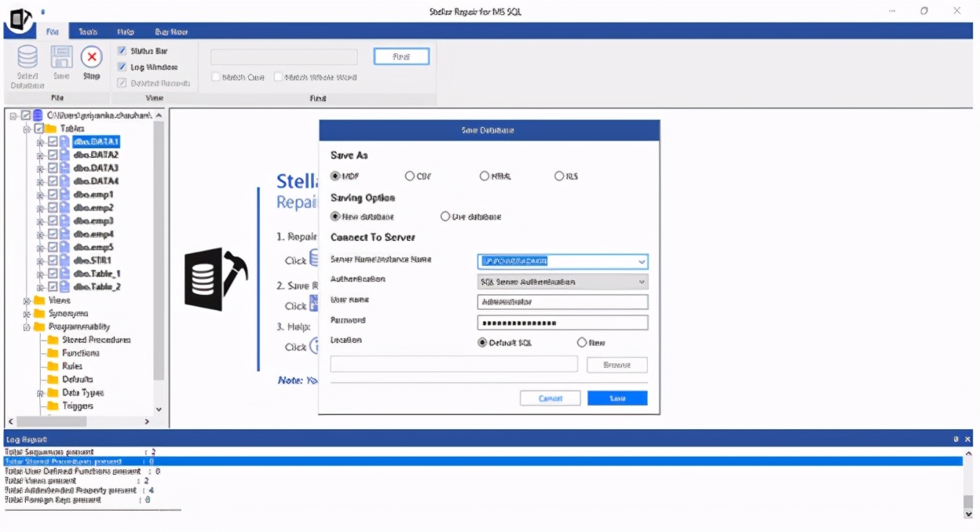Screen dimensions: 980x532
Task: Close the Log Report panel
Action: point(967,439)
